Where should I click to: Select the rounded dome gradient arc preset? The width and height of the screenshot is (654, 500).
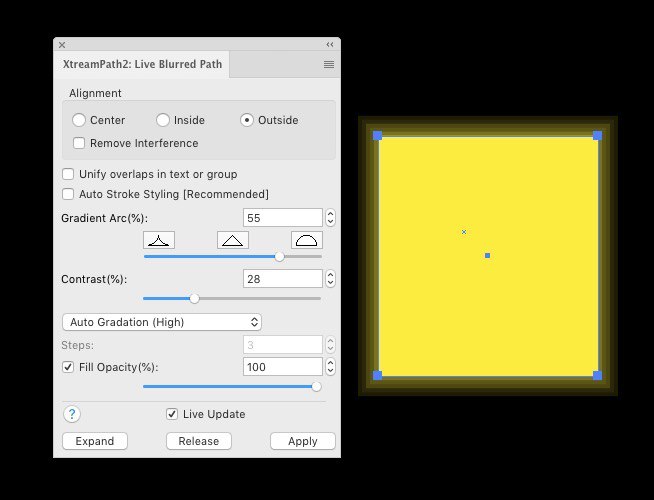coord(307,240)
